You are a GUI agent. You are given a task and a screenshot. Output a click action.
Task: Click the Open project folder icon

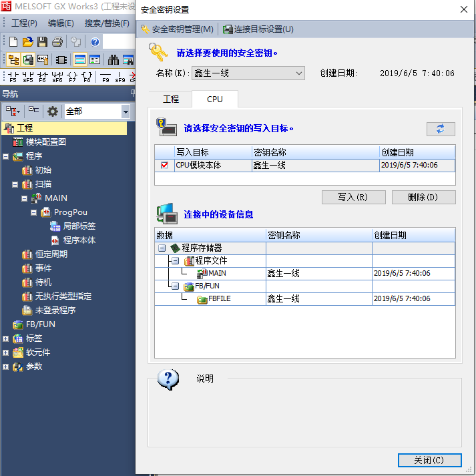[x=29, y=41]
